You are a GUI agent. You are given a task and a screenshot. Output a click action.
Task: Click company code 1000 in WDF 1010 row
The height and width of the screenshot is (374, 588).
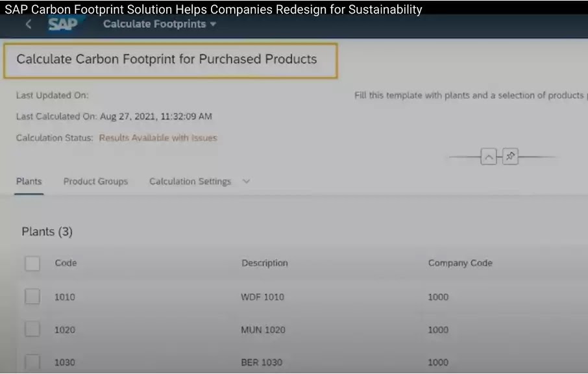(438, 297)
